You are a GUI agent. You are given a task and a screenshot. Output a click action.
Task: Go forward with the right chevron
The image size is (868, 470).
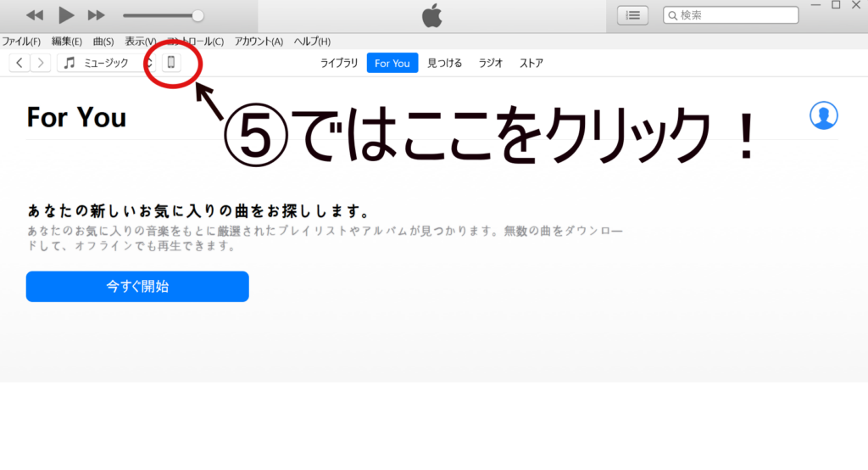tap(41, 63)
